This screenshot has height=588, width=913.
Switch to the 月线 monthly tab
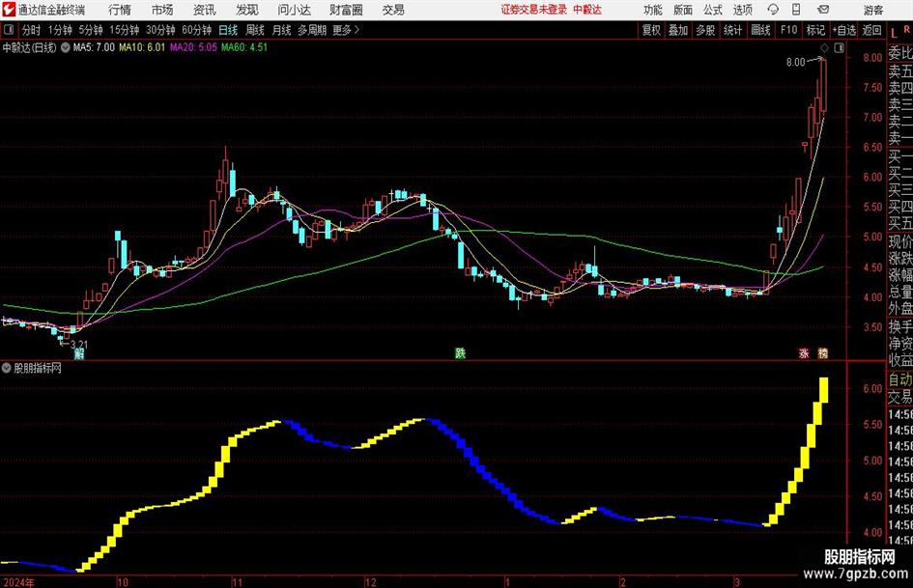[281, 30]
